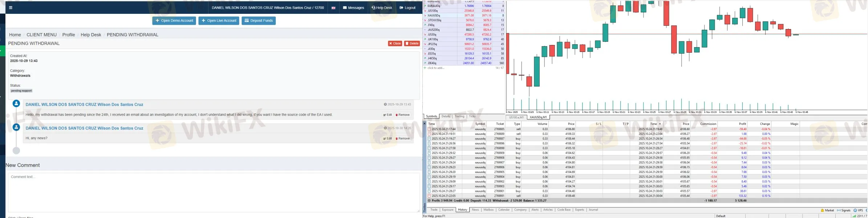Open the History tab in Toolbox

click(x=462, y=210)
